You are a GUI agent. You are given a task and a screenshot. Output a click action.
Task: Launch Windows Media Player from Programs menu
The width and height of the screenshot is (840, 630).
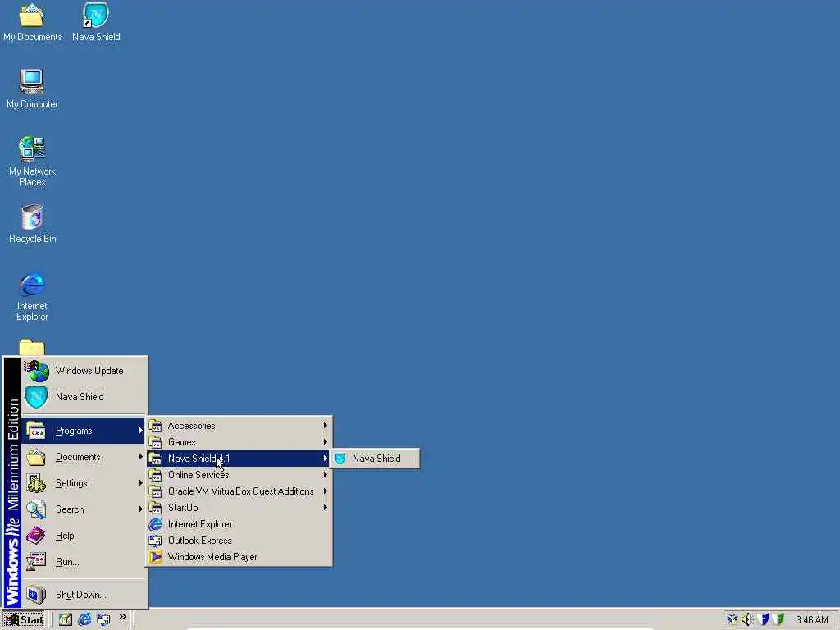[x=239, y=557]
